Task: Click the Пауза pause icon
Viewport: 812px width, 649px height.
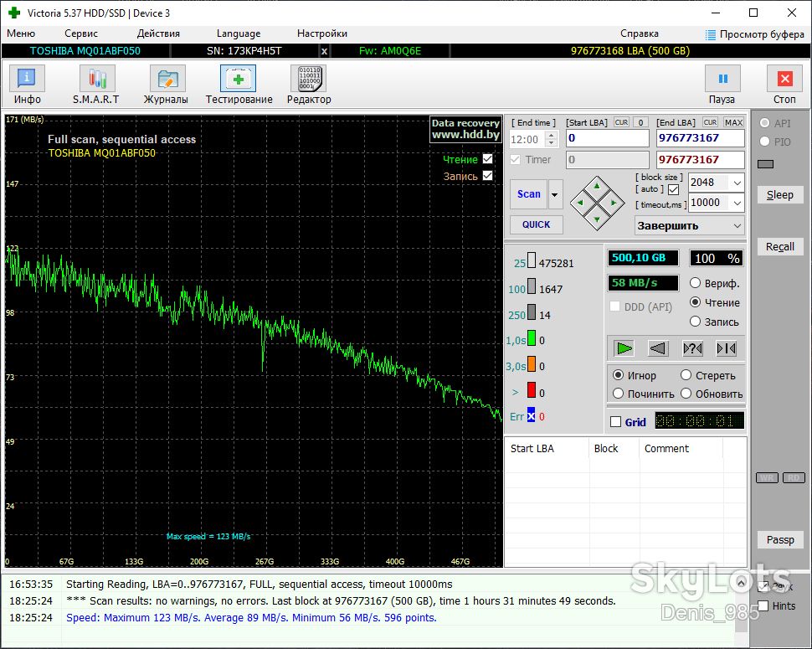Action: [722, 79]
